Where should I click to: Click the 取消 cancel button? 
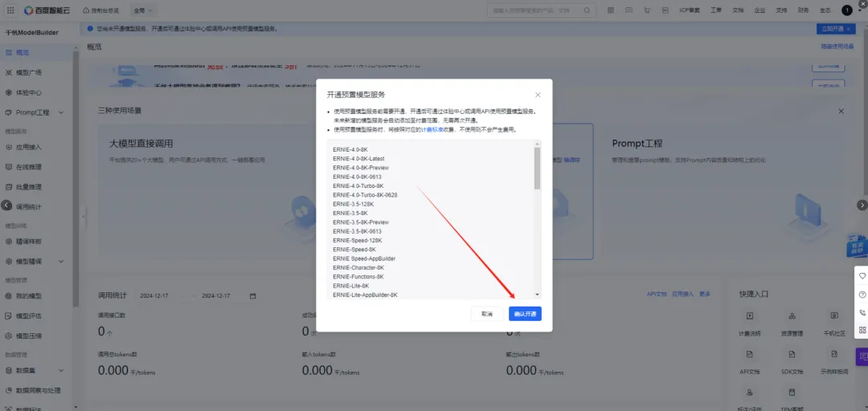(x=487, y=314)
